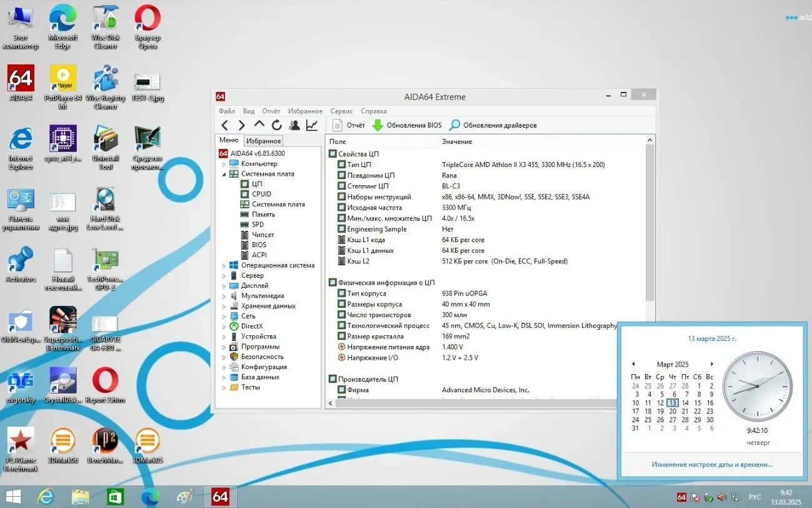Collapse the Системная плата tree branch

pyautogui.click(x=223, y=173)
